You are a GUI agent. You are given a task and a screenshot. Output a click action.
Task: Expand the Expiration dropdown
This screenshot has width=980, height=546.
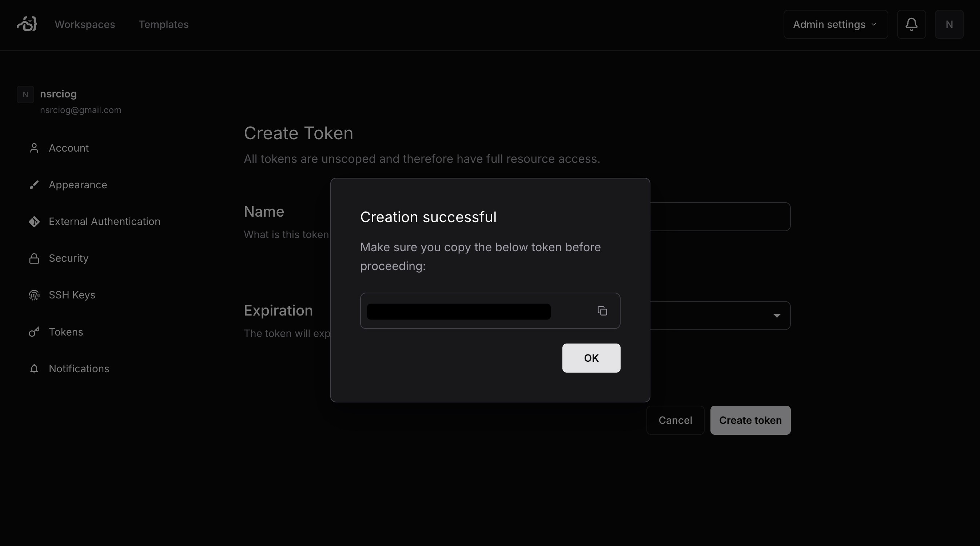777,316
